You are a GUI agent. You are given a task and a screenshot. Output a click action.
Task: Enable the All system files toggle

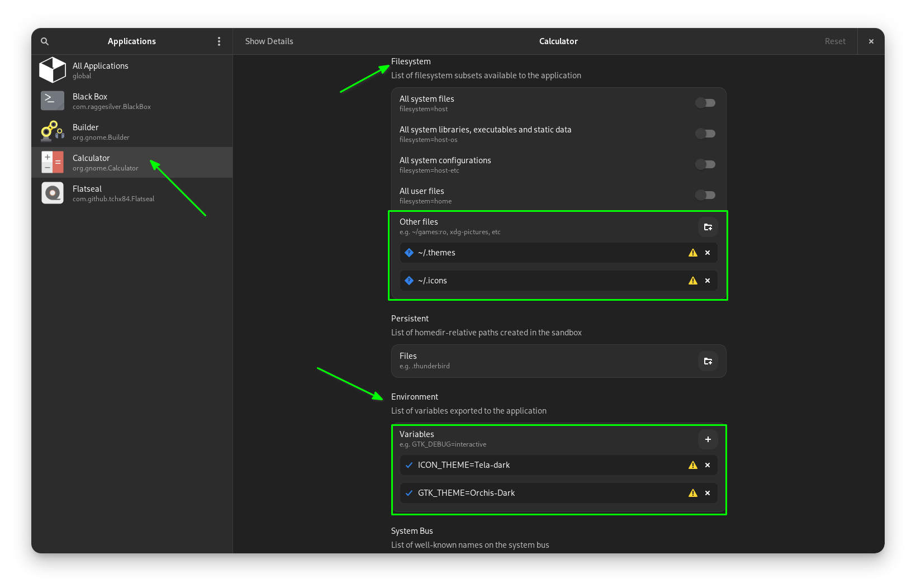pos(705,103)
